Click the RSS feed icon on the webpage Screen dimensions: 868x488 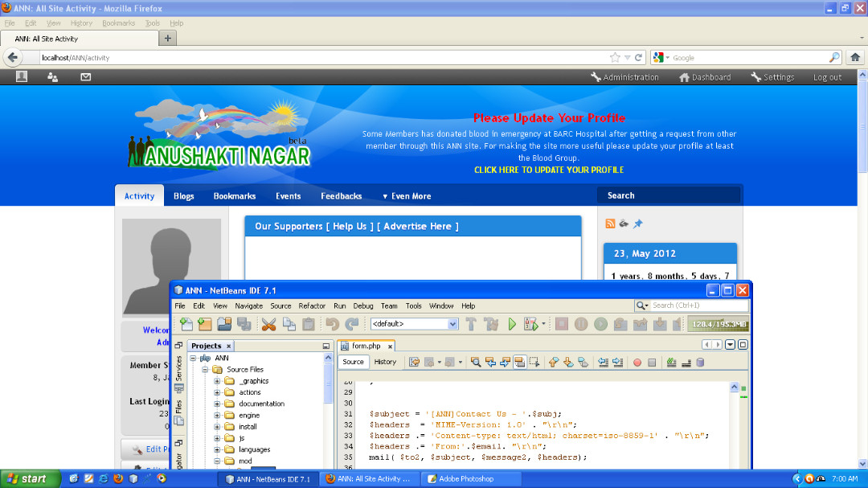(610, 224)
